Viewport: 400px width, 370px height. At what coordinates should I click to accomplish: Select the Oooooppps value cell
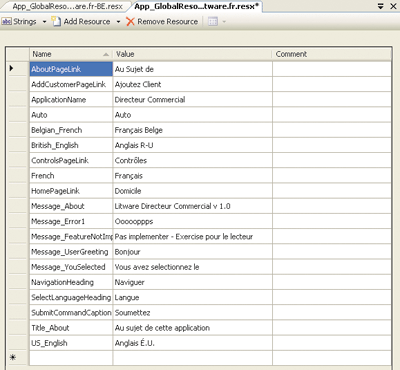click(x=193, y=222)
